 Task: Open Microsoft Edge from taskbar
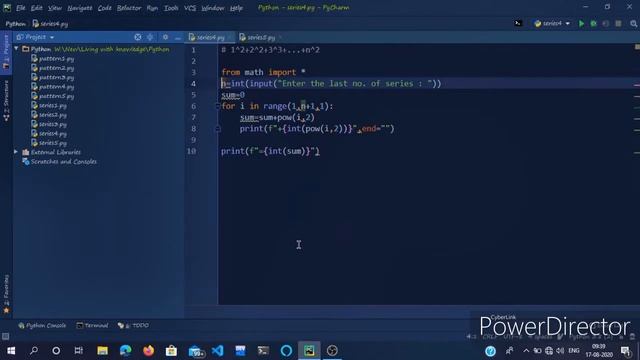point(125,351)
